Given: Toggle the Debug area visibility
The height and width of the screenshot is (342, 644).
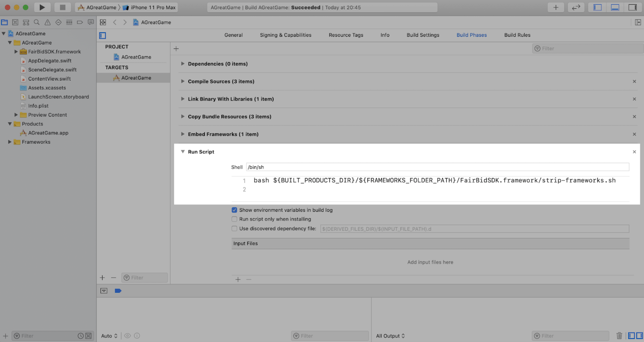Looking at the screenshot, I should point(615,7).
